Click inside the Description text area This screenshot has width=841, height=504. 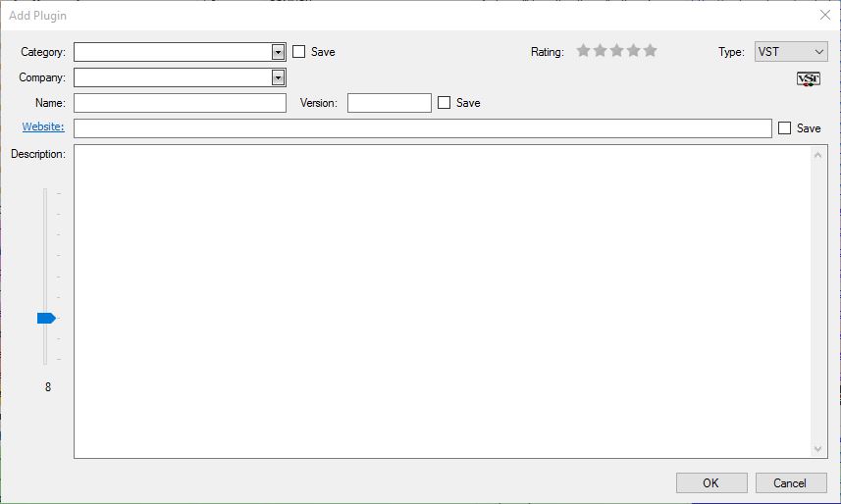pyautogui.click(x=443, y=301)
